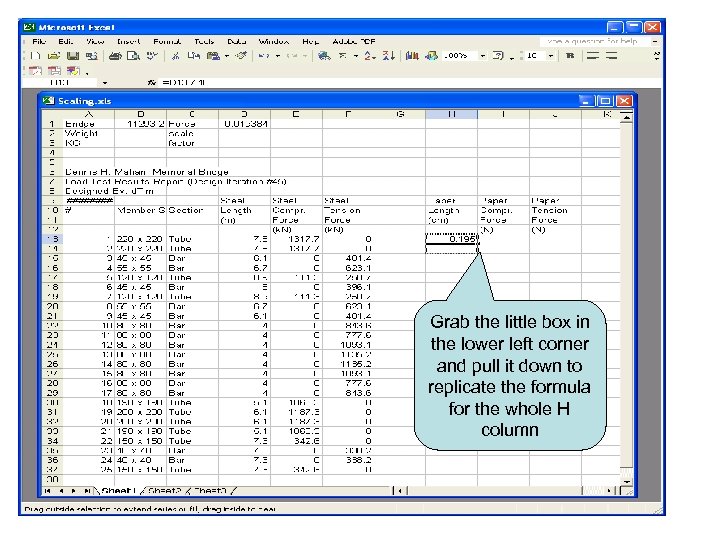Click the Copy icon
Viewport: 720px width, 540px height.
[193, 56]
